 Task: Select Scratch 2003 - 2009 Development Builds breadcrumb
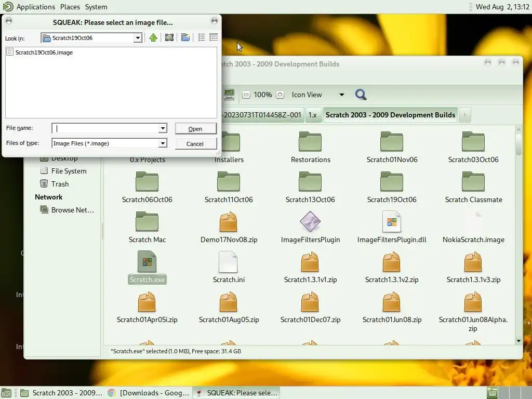point(390,115)
